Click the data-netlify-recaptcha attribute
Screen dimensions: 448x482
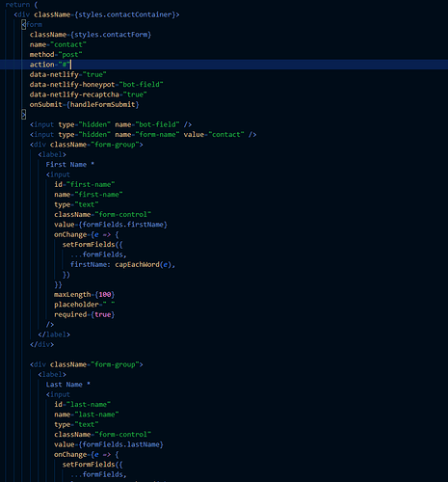tap(89, 94)
